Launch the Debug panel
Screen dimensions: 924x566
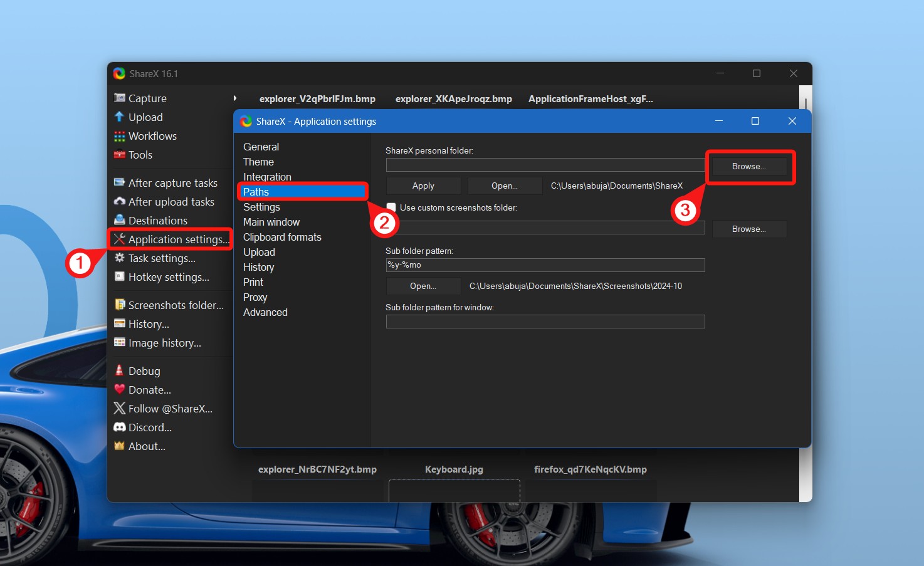coord(143,370)
